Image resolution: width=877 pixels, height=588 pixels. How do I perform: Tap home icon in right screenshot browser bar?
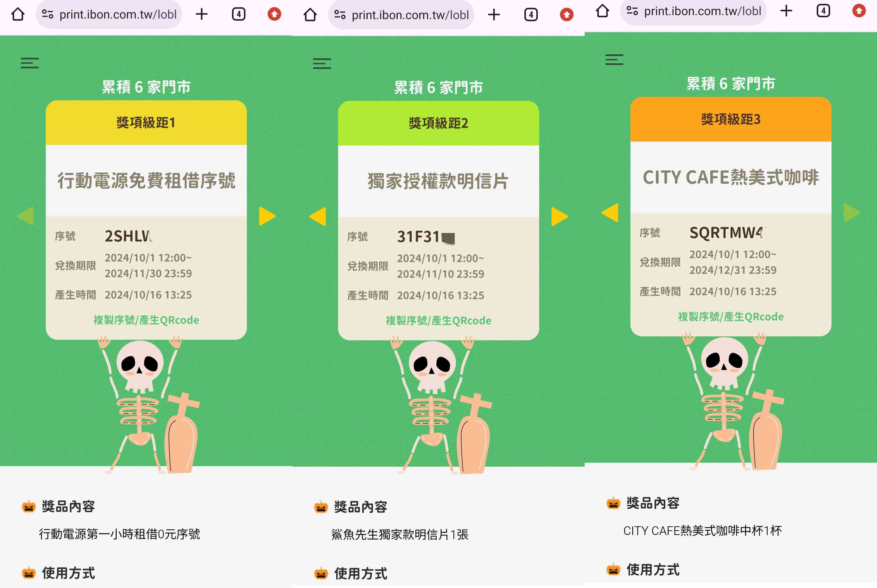[x=602, y=11]
